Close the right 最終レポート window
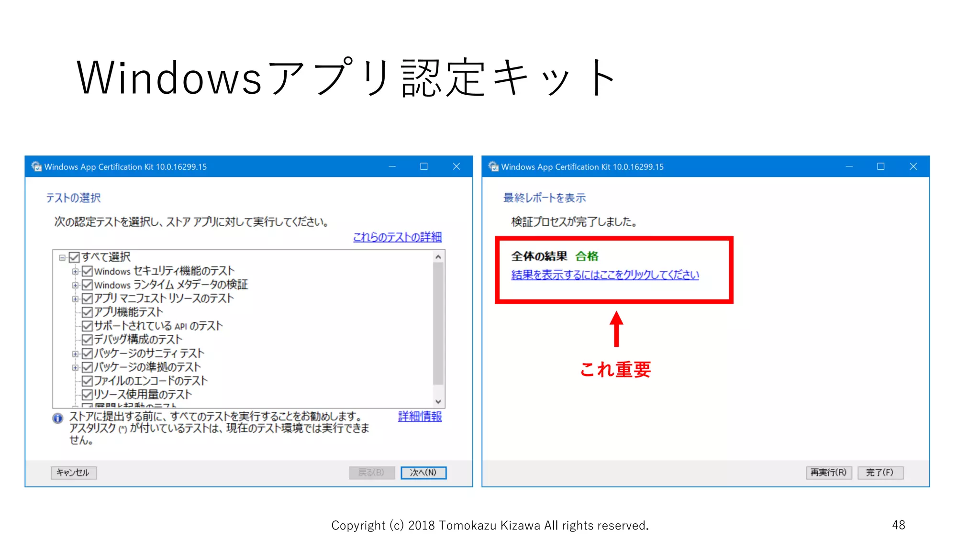The height and width of the screenshot is (551, 980). (913, 166)
